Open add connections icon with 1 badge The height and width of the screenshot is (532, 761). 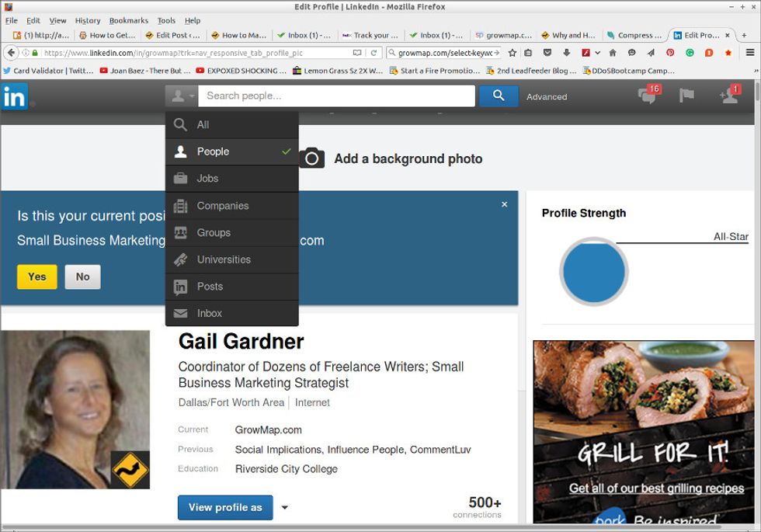729,94
